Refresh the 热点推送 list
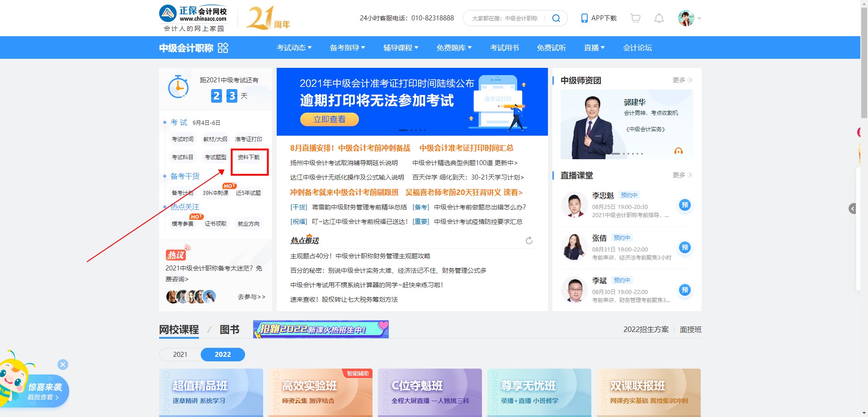Viewport: 868px width, 417px height. [529, 241]
